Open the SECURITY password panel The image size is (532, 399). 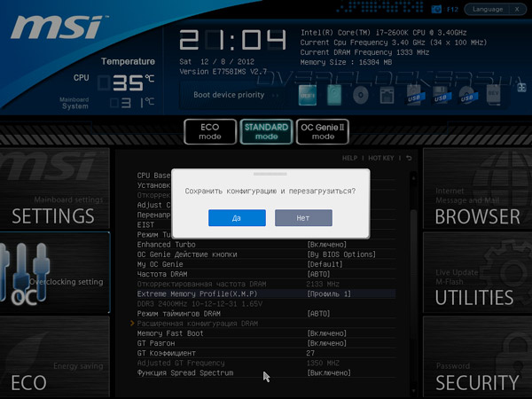[x=477, y=356]
